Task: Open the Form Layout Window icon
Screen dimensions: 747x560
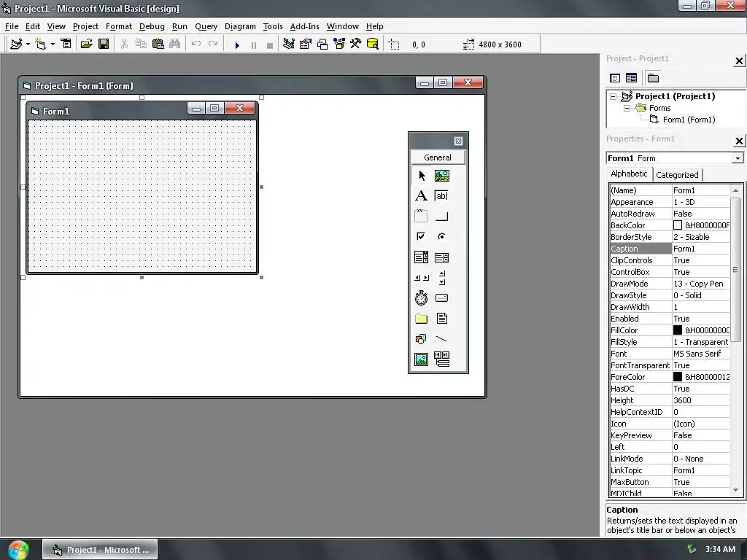Action: click(x=322, y=44)
